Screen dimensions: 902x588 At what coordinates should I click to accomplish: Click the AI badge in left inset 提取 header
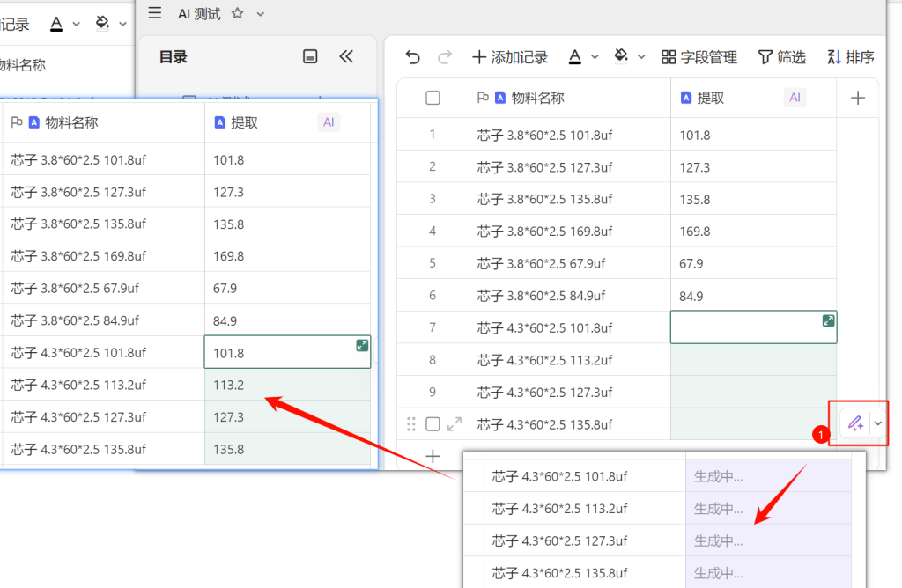[329, 122]
